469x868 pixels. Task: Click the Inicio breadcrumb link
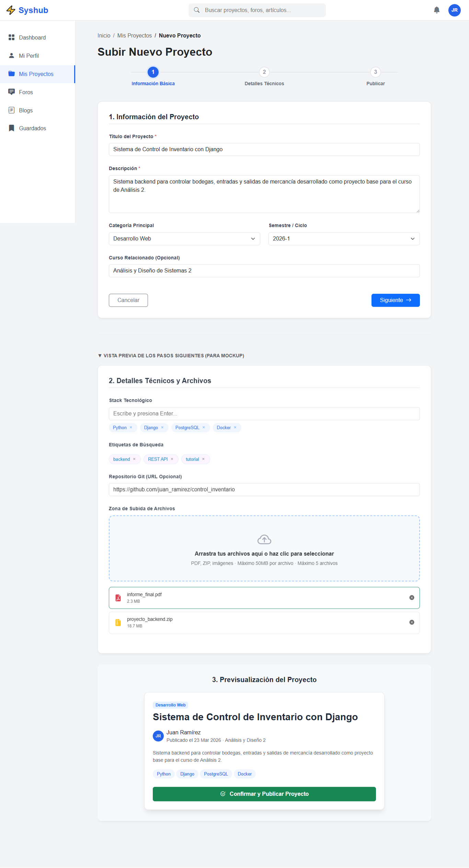[x=104, y=35]
